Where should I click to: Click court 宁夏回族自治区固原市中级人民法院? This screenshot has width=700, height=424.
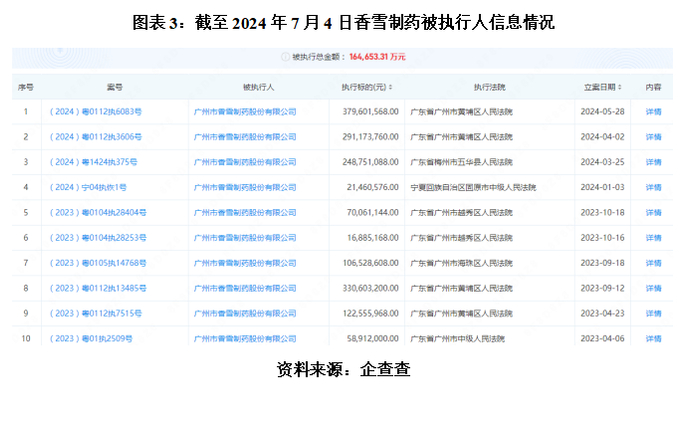click(473, 187)
